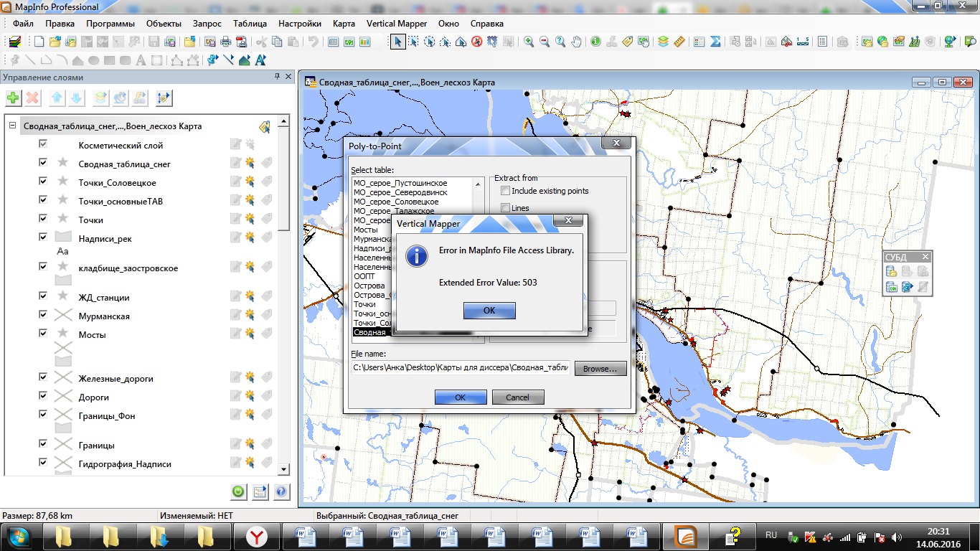Uncheck visibility of the Дороги layer
This screenshot has height=551, width=980.
click(x=43, y=397)
